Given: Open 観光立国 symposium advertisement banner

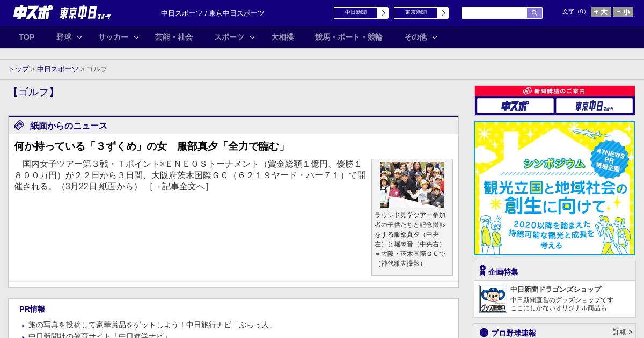Looking at the screenshot, I should click(x=554, y=188).
